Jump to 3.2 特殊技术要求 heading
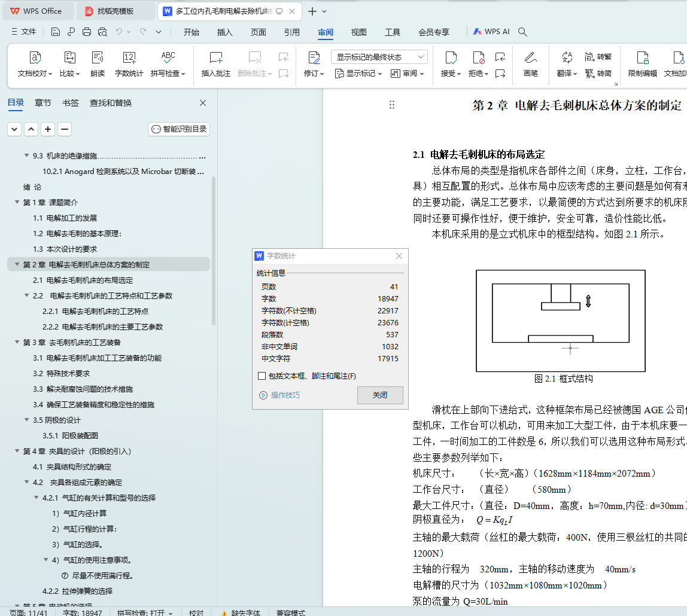This screenshot has height=616, width=687. coord(61,373)
